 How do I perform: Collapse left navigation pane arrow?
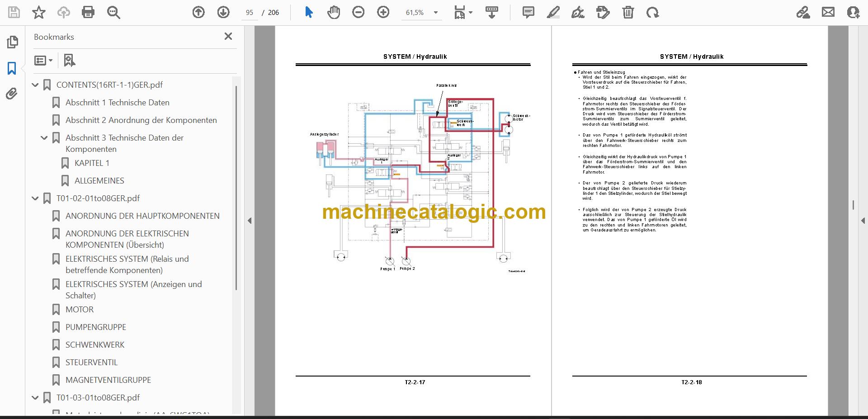(x=250, y=221)
